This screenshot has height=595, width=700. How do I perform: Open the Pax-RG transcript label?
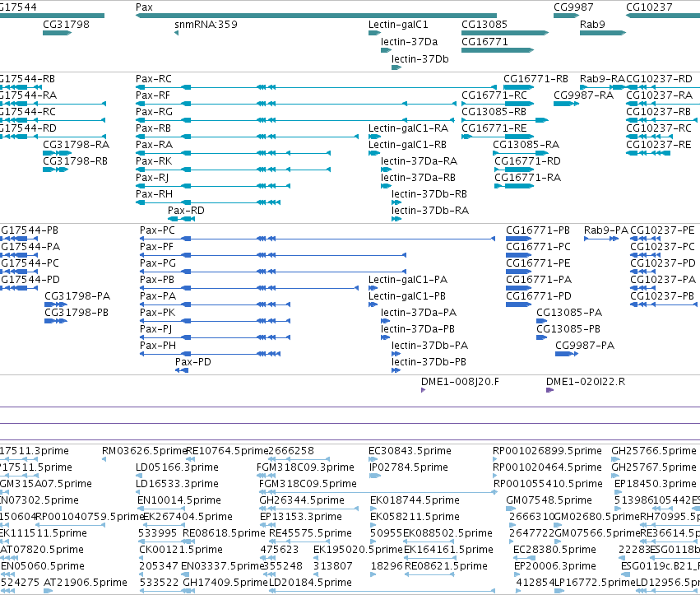pyautogui.click(x=154, y=112)
